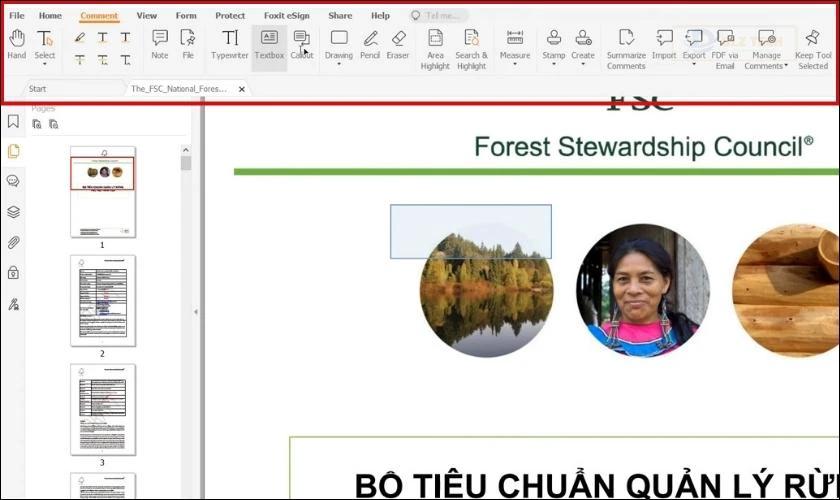The height and width of the screenshot is (500, 840).
Task: Open Search & Highlight
Action: click(471, 49)
